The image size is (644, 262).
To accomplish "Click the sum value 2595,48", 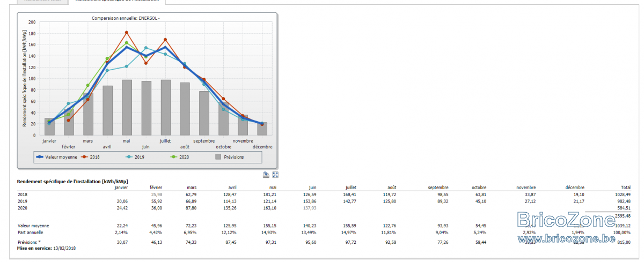I will click(623, 215).
